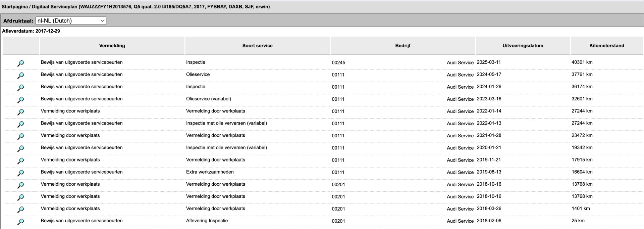Select the Kilometerstand column header
This screenshot has height=229, width=644.
[607, 46]
